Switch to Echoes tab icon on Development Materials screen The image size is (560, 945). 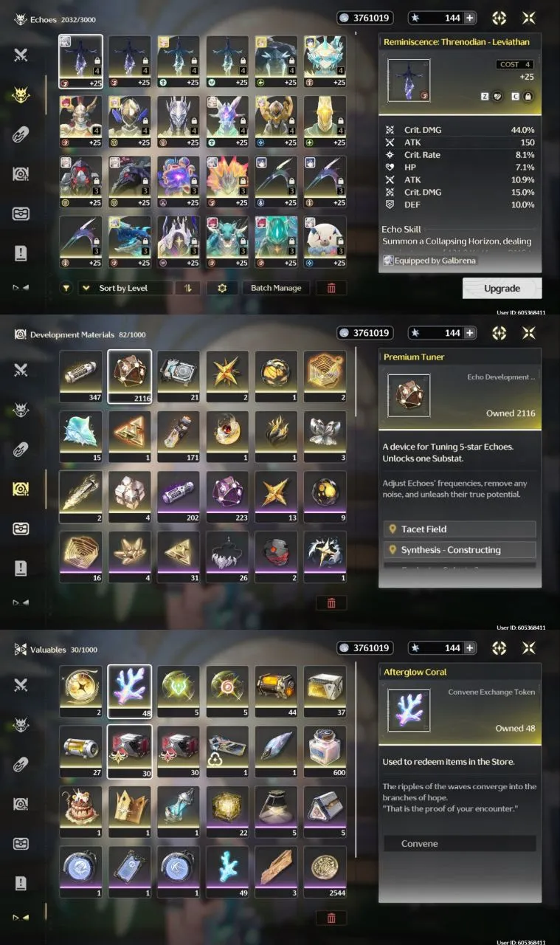click(21, 410)
